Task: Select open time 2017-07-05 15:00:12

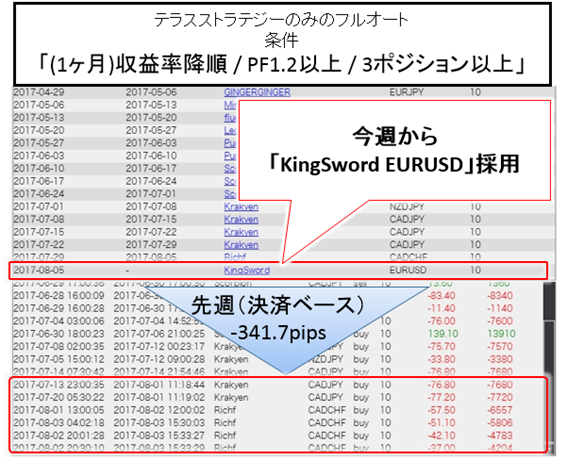Action: point(59,359)
